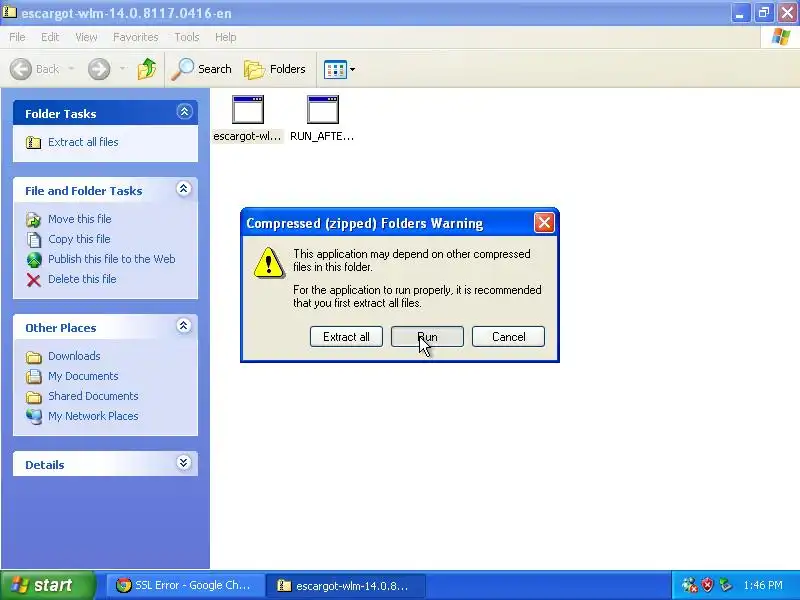800x600 pixels.
Task: Click the Windows flag logo in menu bar
Action: point(781,37)
